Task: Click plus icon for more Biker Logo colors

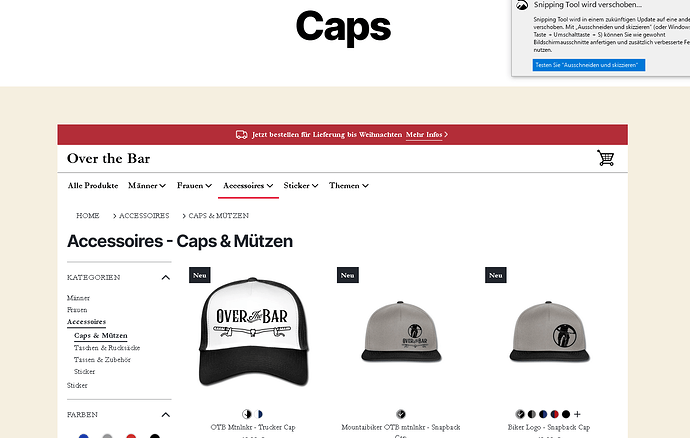Action: (577, 414)
